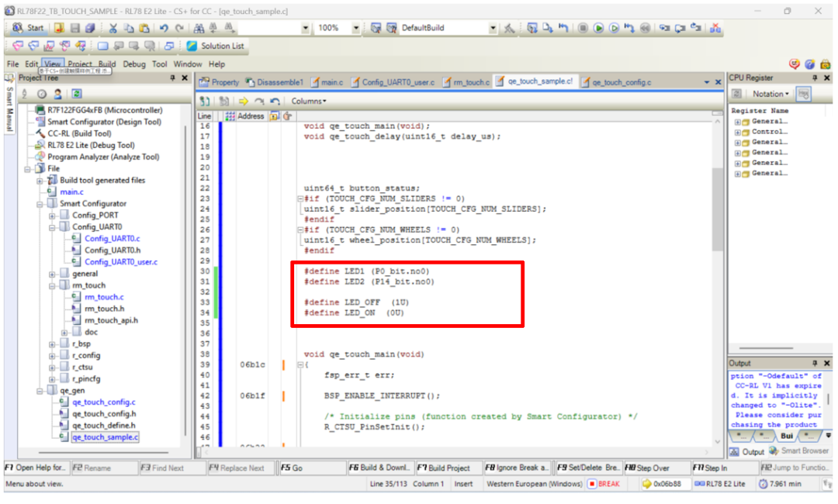Click the Build Project hammer icon

[509, 28]
